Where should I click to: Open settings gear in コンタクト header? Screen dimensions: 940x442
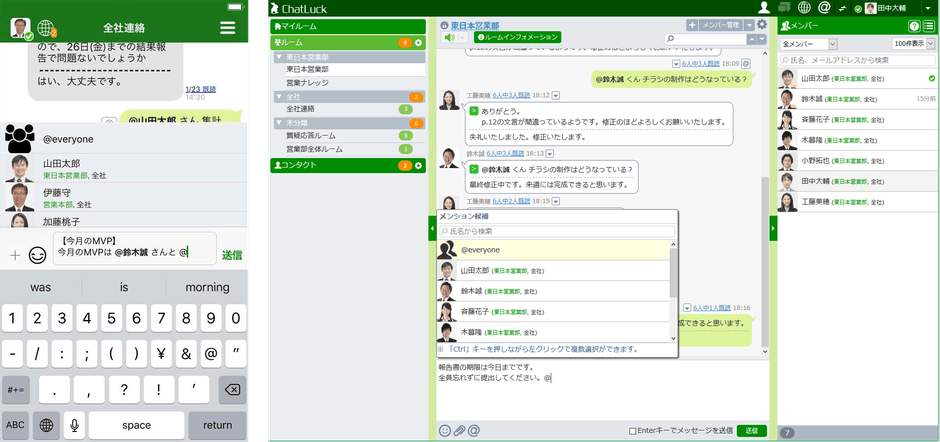click(418, 166)
